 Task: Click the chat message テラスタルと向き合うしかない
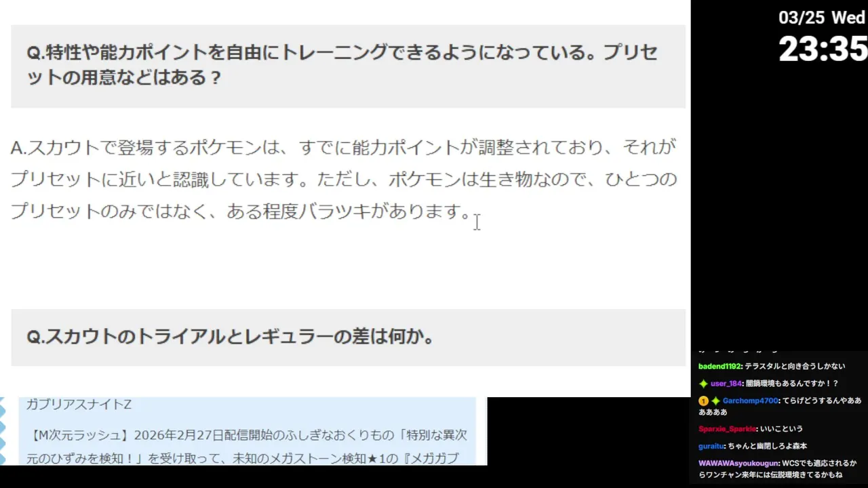pos(795,366)
